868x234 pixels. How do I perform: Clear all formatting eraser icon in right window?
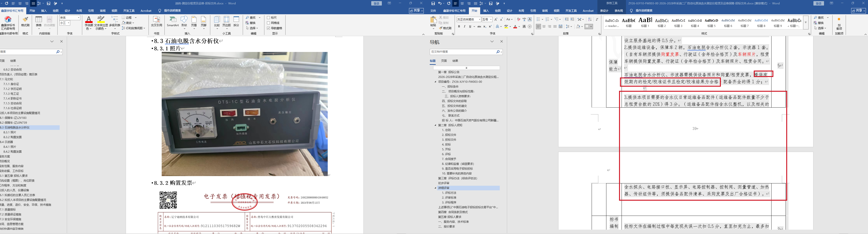pyautogui.click(x=519, y=20)
